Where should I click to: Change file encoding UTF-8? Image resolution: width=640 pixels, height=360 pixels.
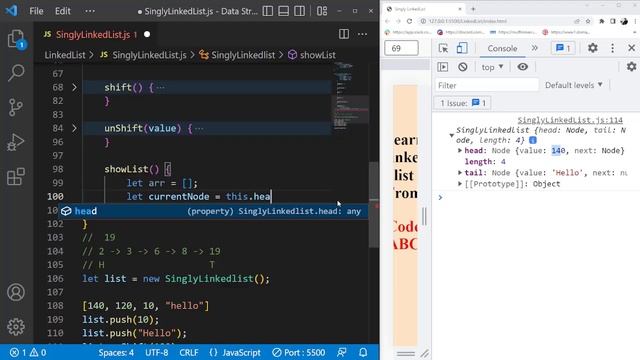click(x=156, y=352)
